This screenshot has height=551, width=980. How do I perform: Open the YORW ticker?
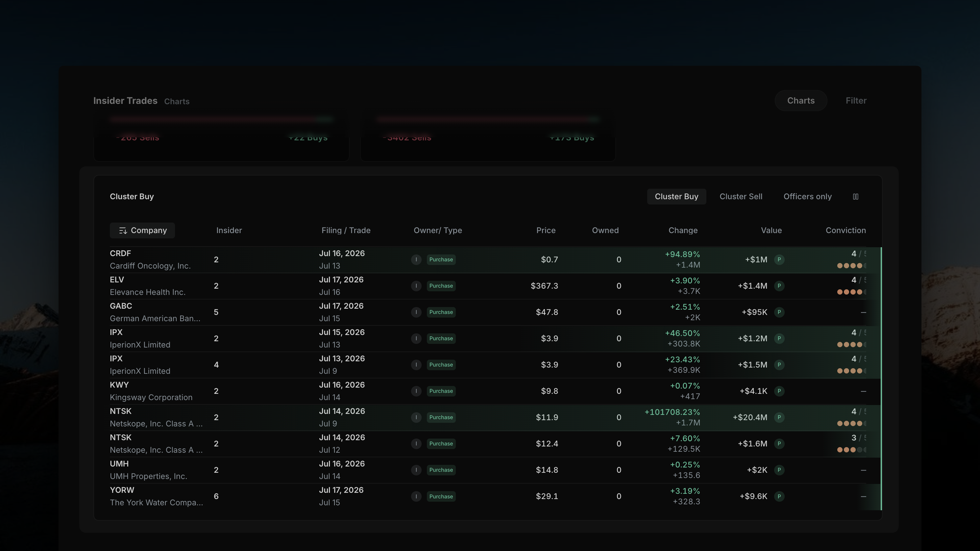pos(122,490)
